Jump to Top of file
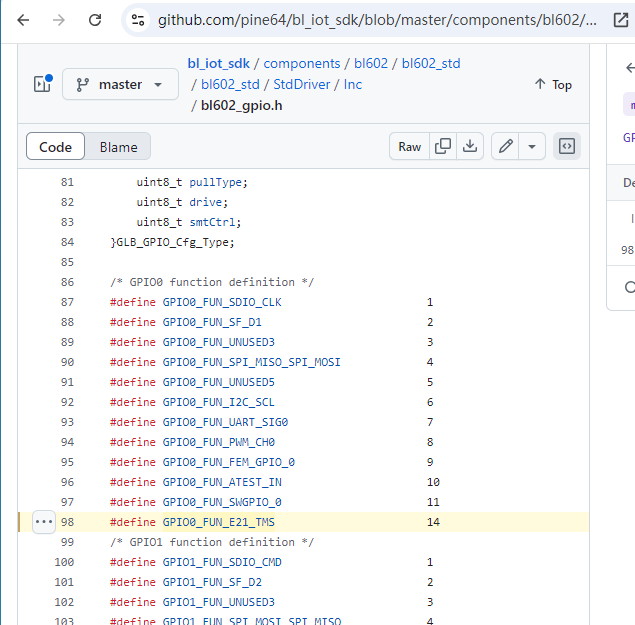 553,85
